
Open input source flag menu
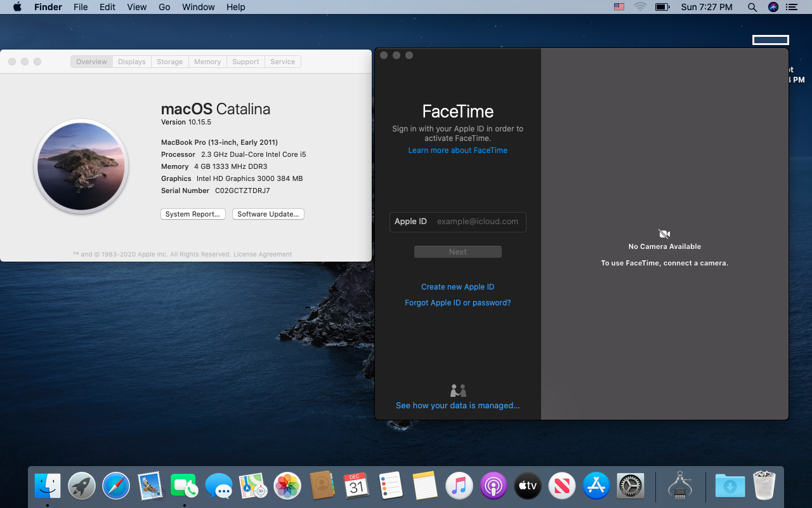tap(619, 7)
